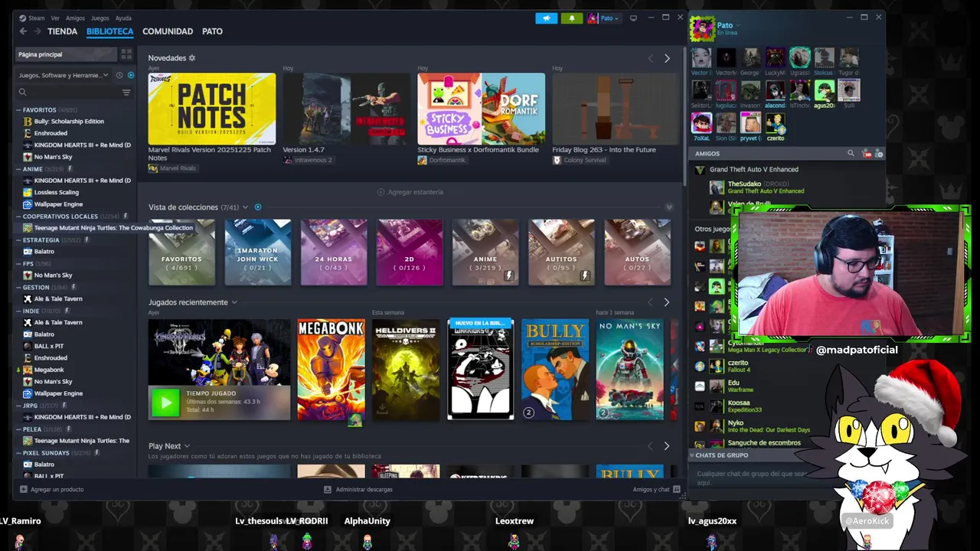This screenshot has height=551, width=980.
Task: Switch to the COMUNIDAD tab
Action: [x=168, y=31]
